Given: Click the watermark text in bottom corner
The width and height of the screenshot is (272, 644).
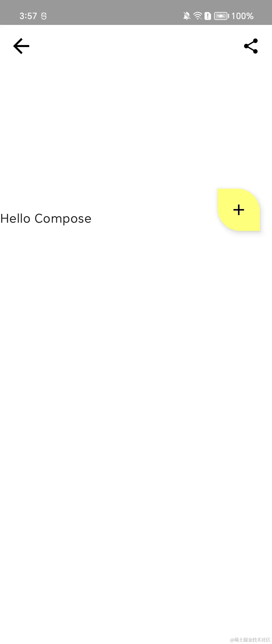Looking at the screenshot, I should [250, 640].
